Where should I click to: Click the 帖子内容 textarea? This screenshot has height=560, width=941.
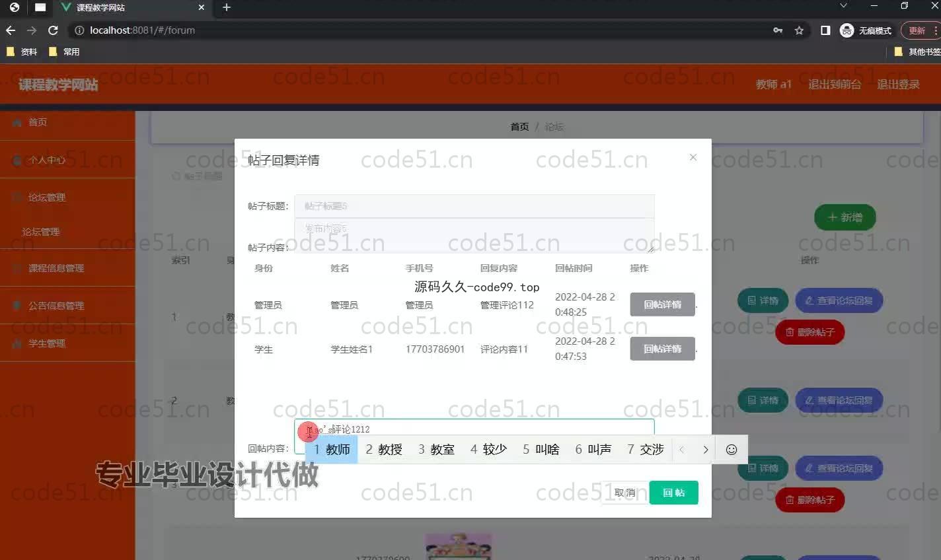pos(474,236)
